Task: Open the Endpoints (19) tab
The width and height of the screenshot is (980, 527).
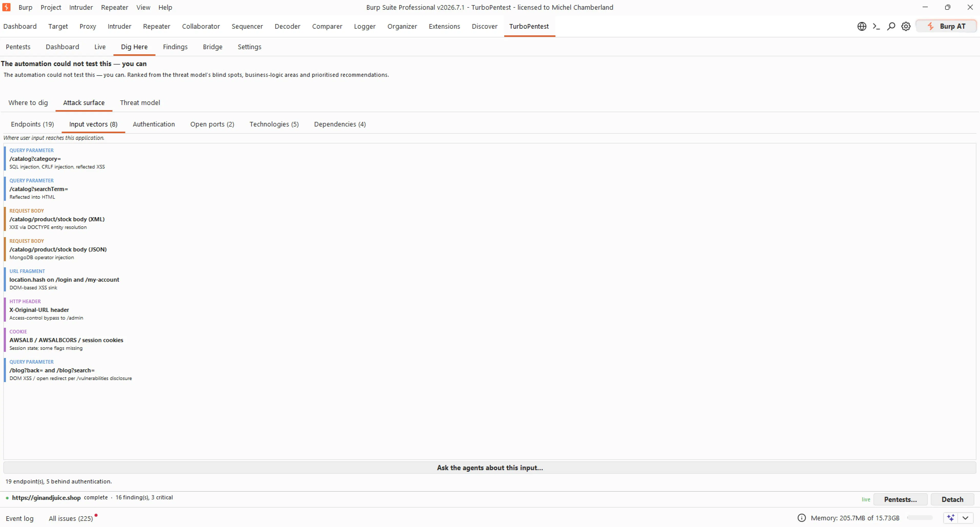Action: coord(32,124)
